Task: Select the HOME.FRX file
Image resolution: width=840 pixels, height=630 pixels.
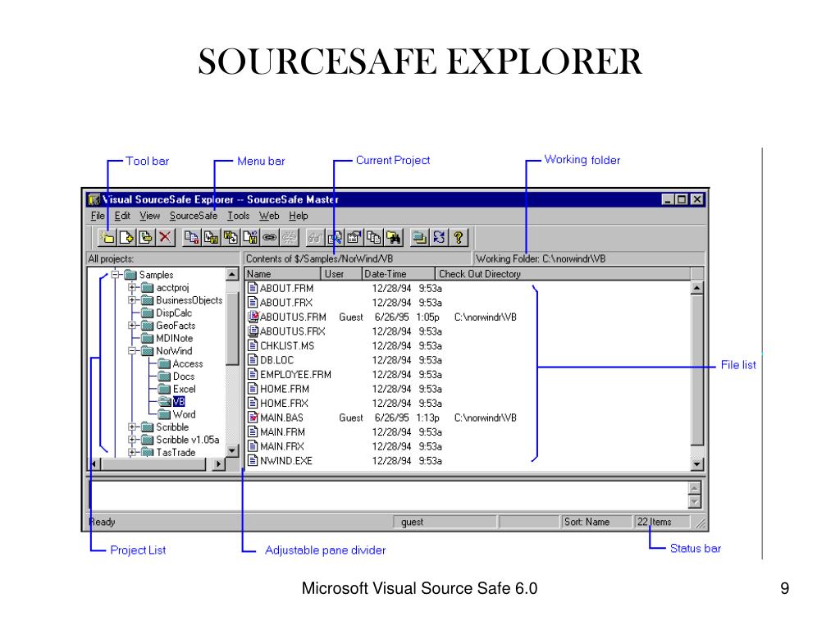Action: point(285,404)
